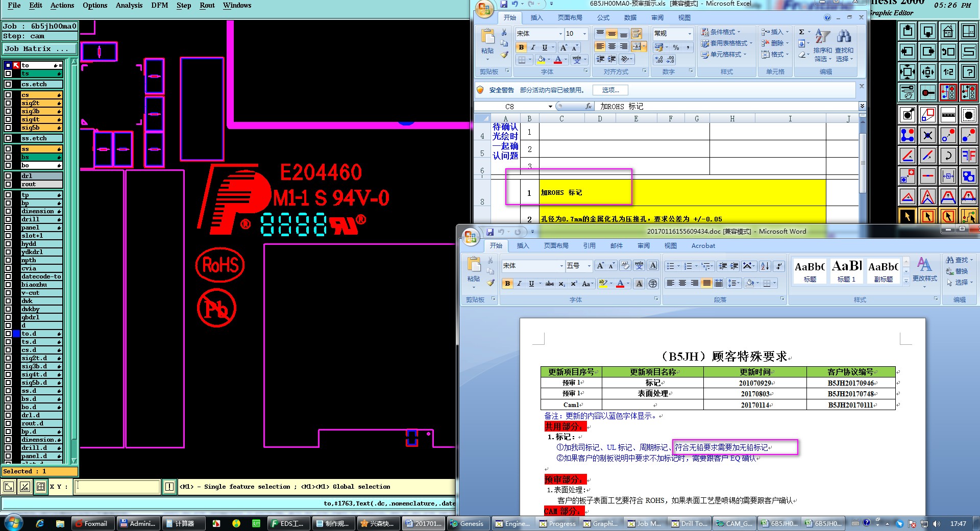Toggle visibility box of the to.d layer
980x531 pixels.
coord(8,334)
